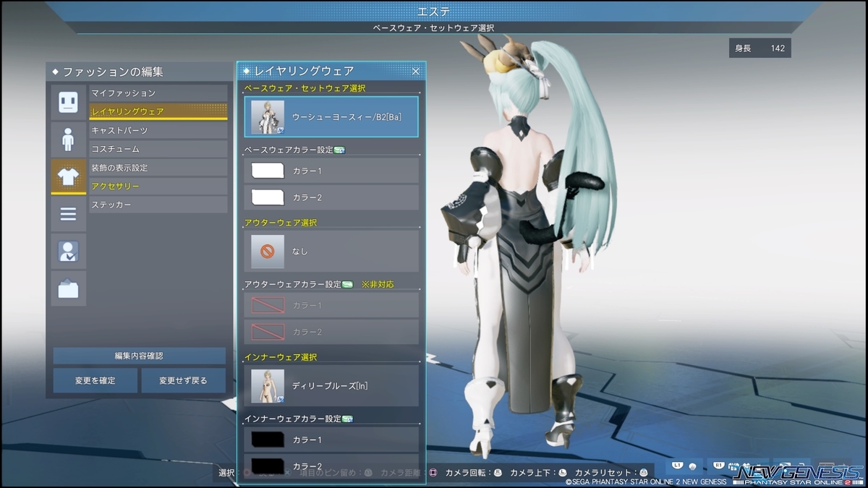868x488 pixels.
Task: Click ファッションの編集 panel title
Action: point(113,72)
